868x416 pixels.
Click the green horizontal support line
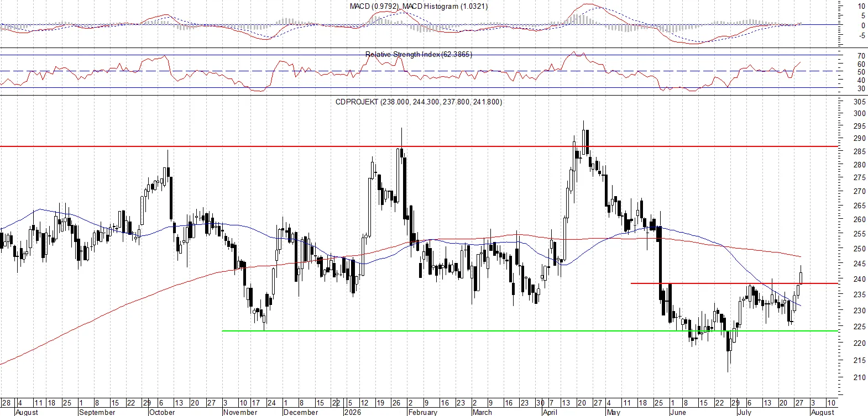click(x=530, y=331)
